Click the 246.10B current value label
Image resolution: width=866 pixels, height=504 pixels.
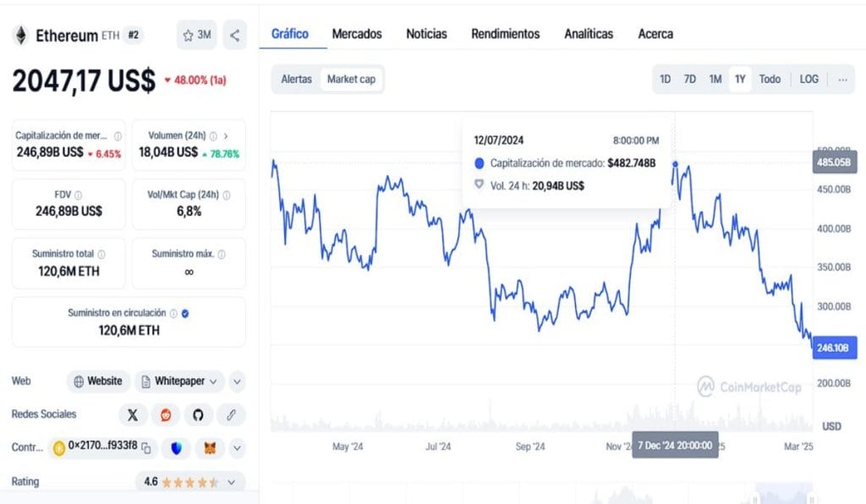(x=834, y=348)
